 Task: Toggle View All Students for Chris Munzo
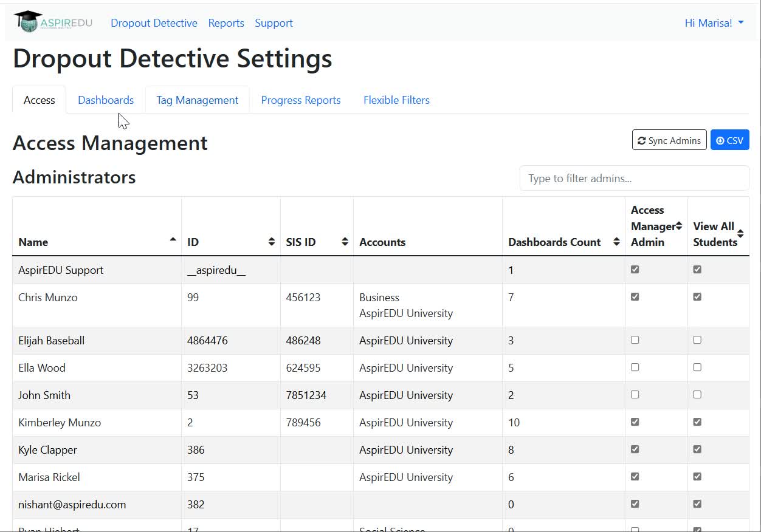pyautogui.click(x=697, y=297)
